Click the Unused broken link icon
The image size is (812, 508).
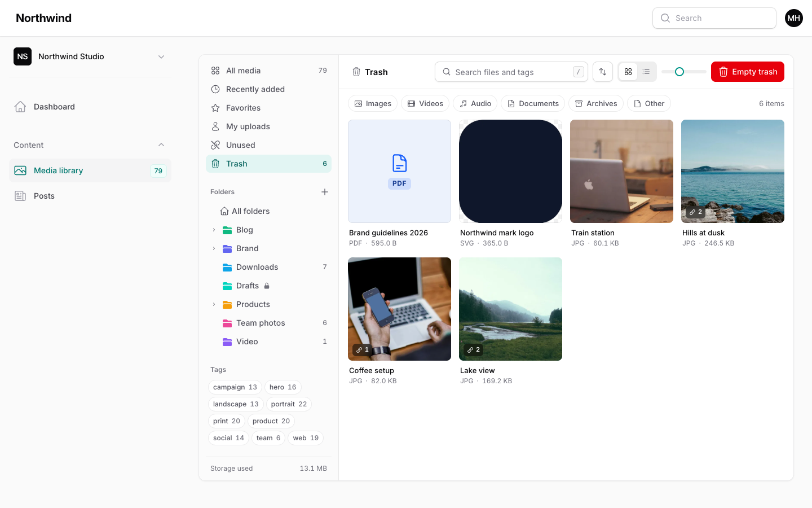click(x=215, y=145)
